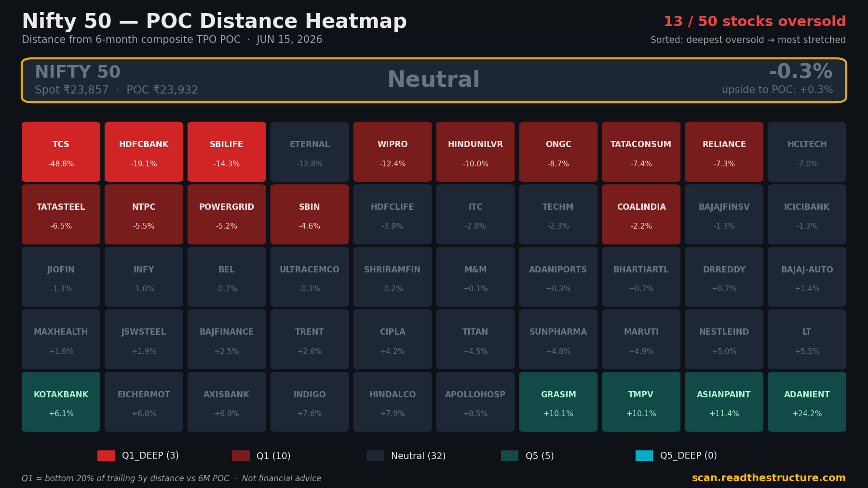Open the EICHERMOT +6.8% tile
The image size is (868, 488).
point(144,402)
